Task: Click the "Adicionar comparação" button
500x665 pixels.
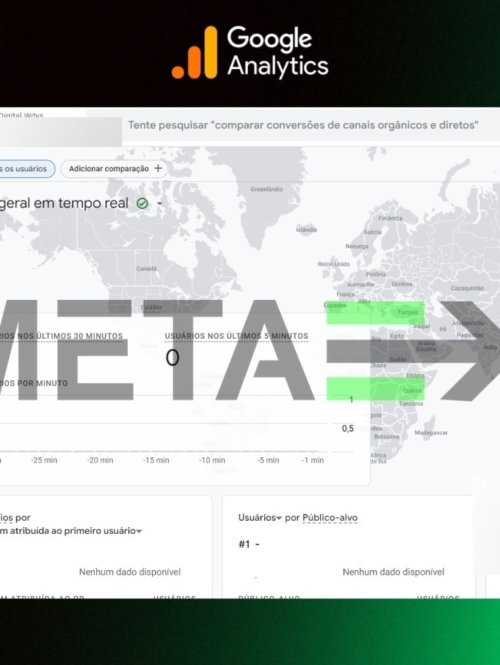Action: click(x=114, y=169)
